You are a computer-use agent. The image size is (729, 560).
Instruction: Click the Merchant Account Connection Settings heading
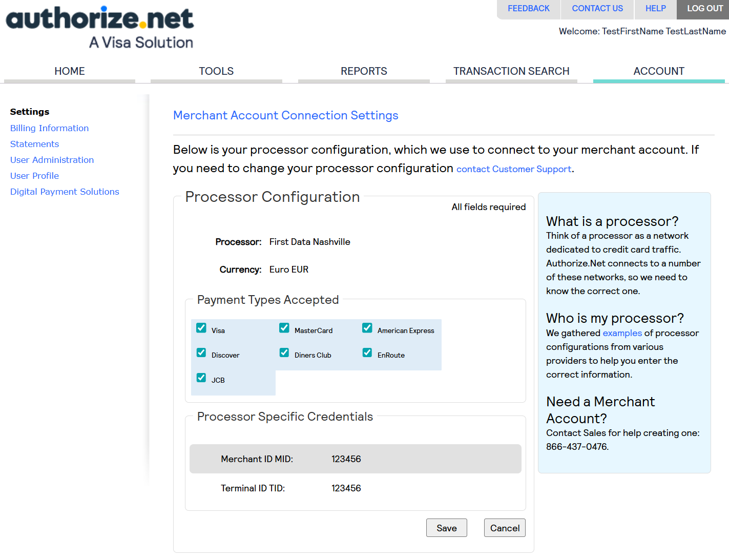286,115
